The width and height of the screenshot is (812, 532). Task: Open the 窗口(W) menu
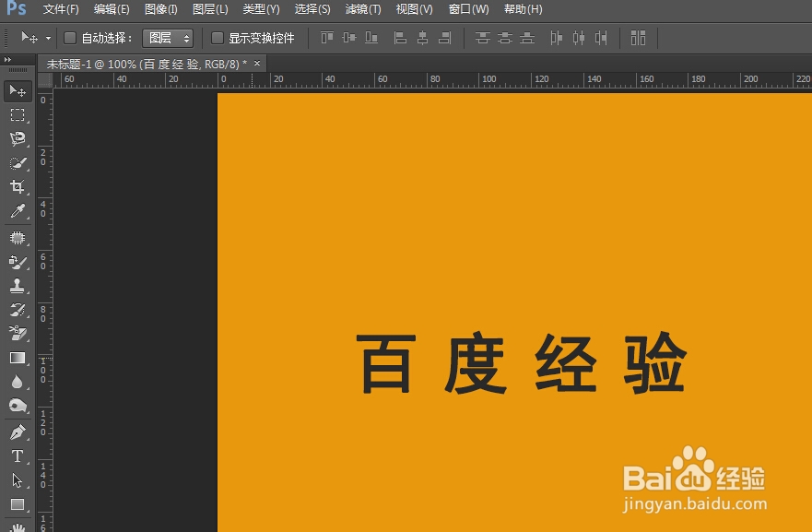point(468,9)
